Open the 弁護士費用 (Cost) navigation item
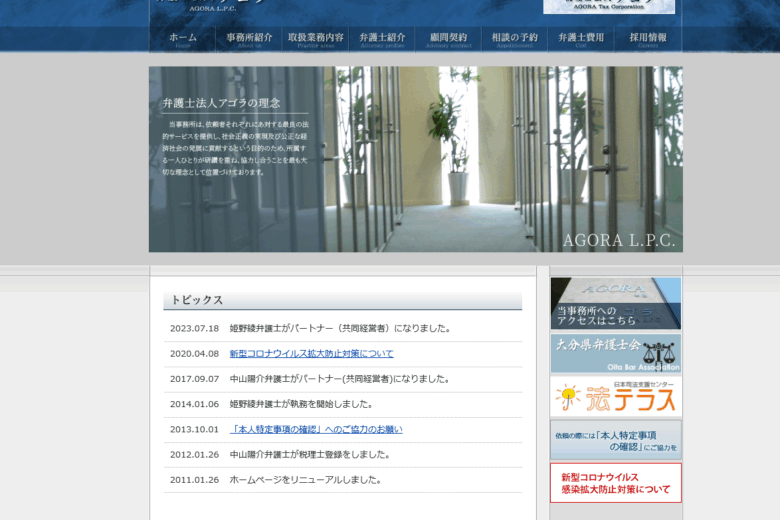 [581, 39]
